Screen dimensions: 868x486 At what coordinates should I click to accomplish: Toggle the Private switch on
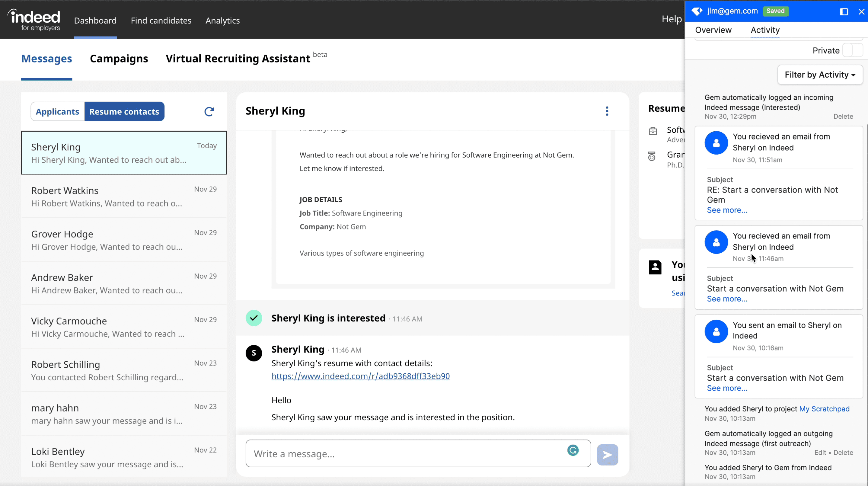tap(852, 50)
